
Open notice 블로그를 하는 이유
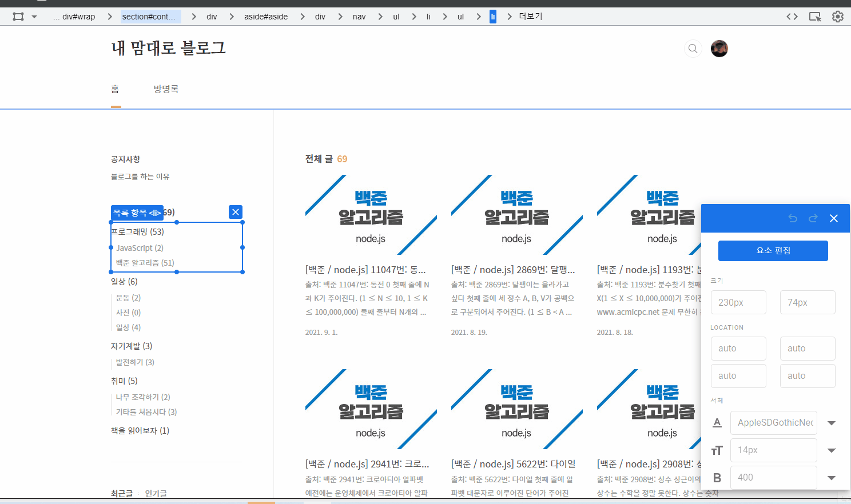pyautogui.click(x=140, y=177)
